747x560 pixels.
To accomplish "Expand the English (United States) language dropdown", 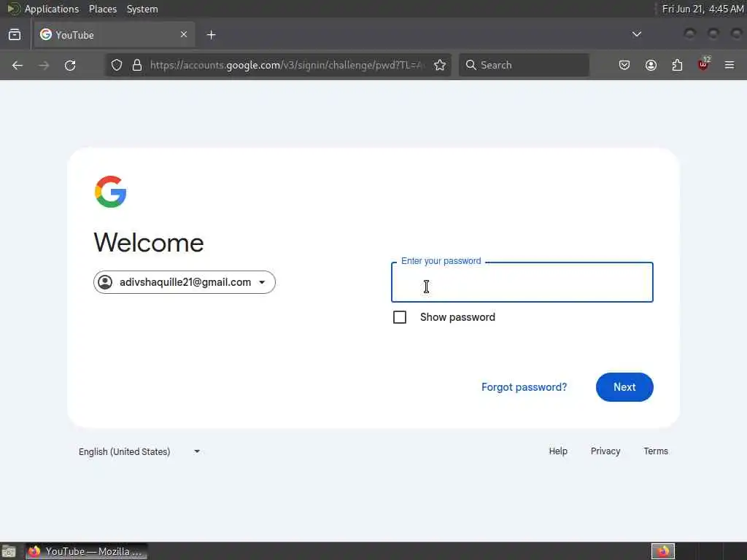I will [x=139, y=451].
